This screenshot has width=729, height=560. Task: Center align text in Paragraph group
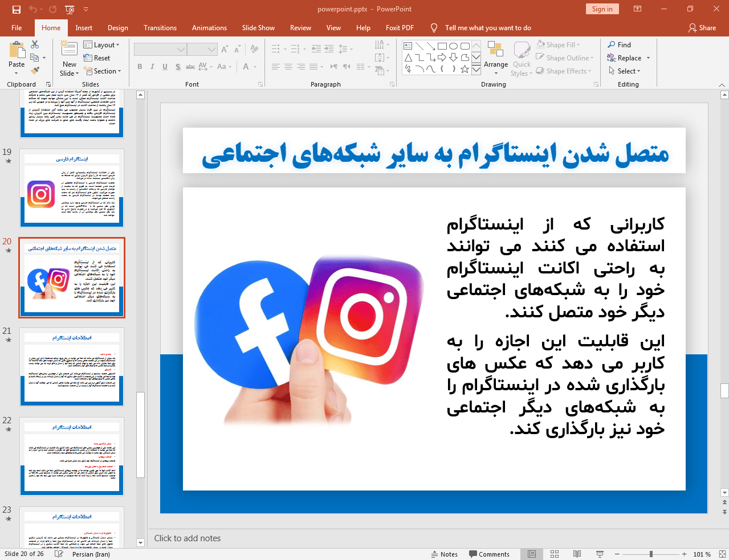(x=288, y=67)
